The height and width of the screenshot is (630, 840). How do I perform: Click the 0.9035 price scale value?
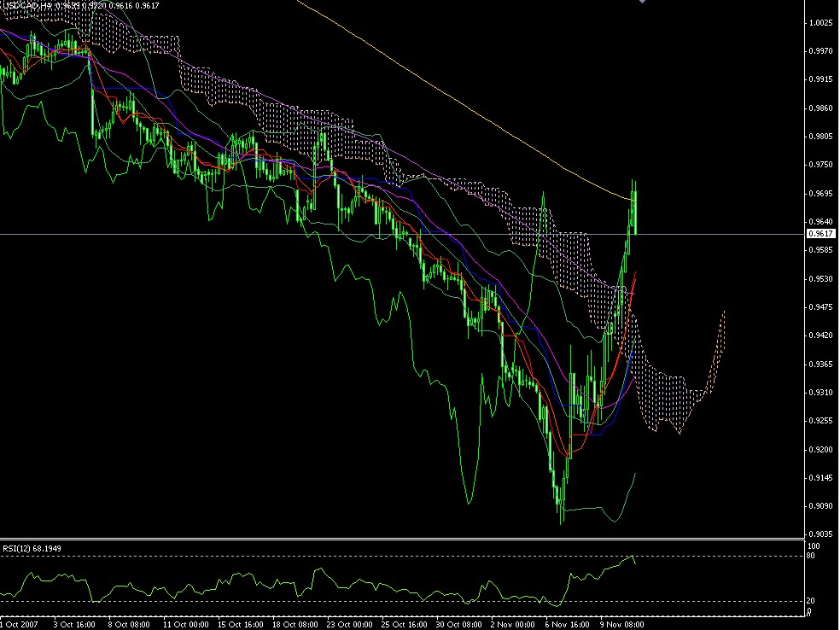[x=820, y=534]
